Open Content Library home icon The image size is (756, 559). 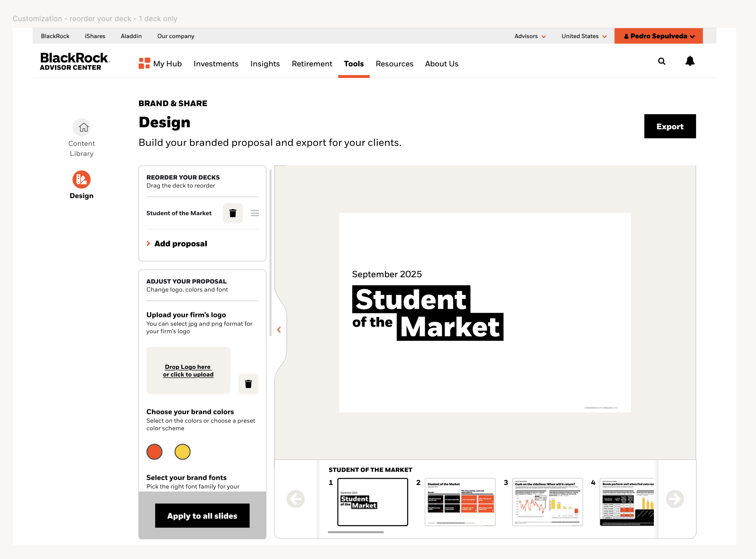pyautogui.click(x=82, y=127)
